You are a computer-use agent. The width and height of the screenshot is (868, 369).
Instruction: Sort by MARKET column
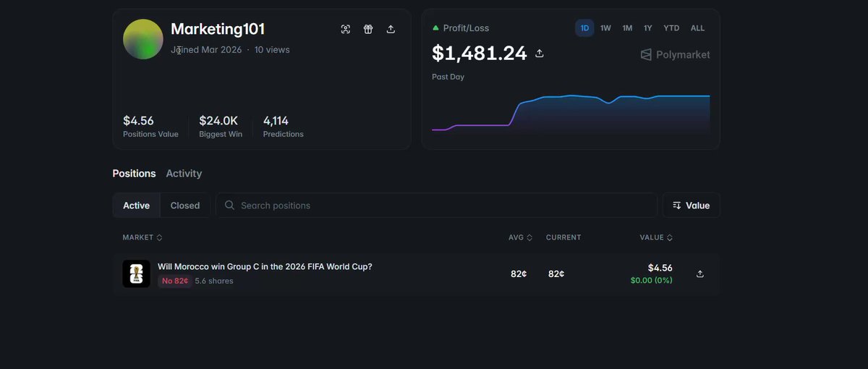click(142, 237)
